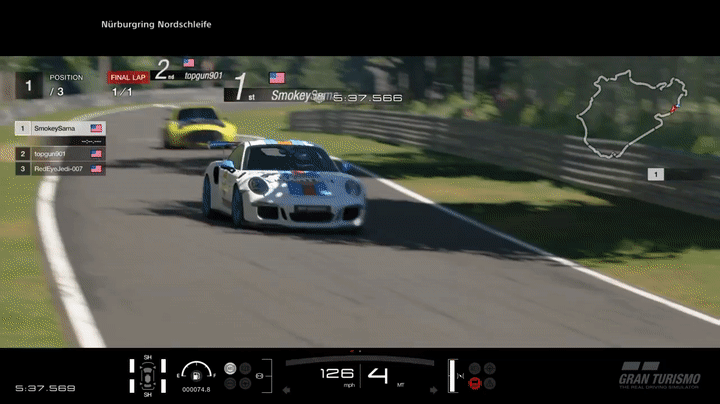Click the fuel pump gauge icon
720x404 pixels.
tap(196, 376)
